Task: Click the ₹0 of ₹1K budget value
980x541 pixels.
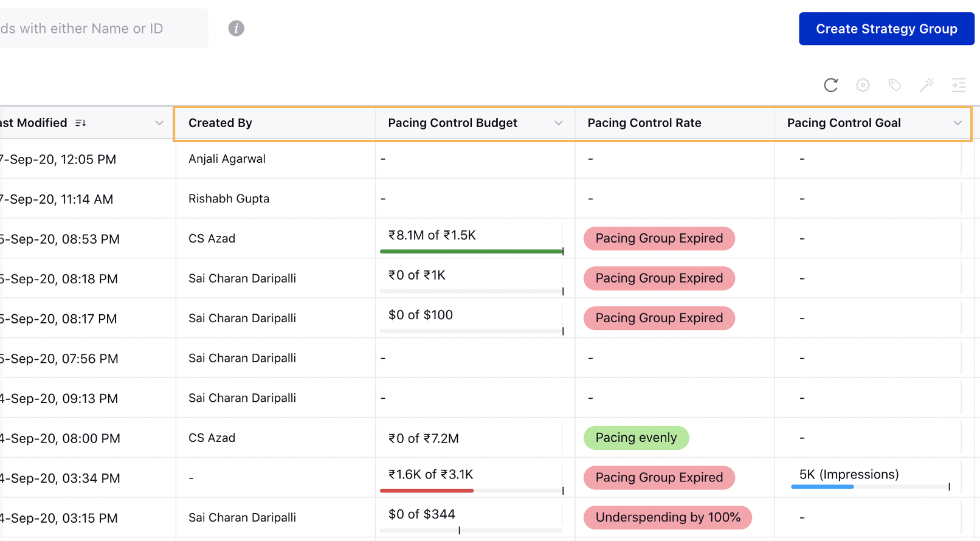Action: point(417,275)
